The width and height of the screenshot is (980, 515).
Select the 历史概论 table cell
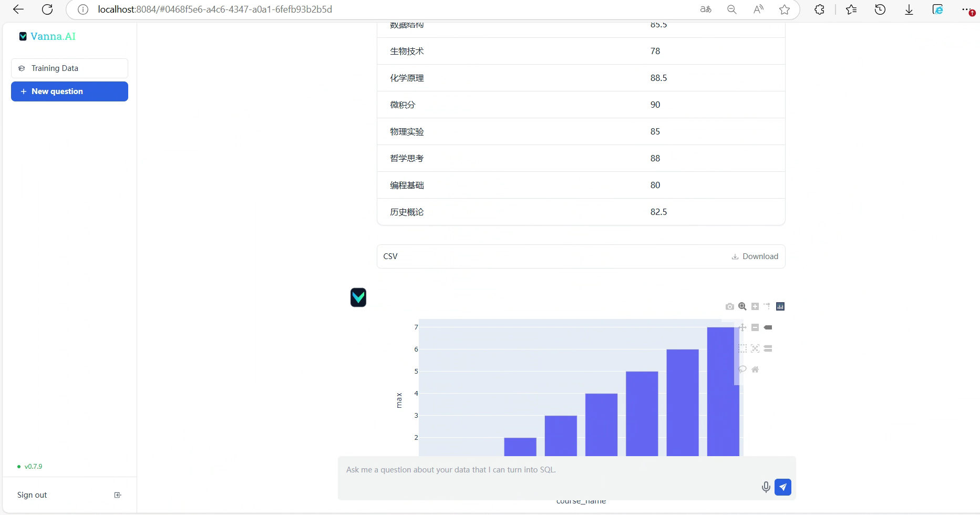(x=407, y=212)
